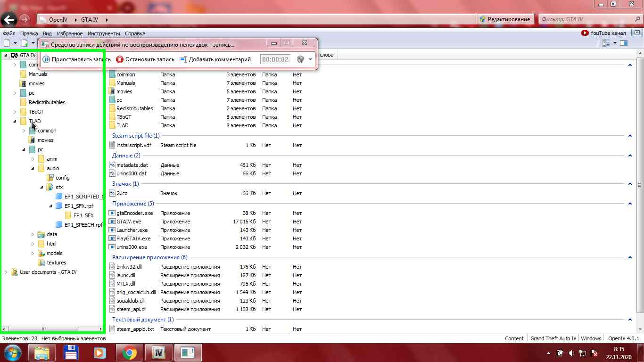This screenshot has height=362, width=644.
Task: Toggle the preview pane icon
Action: click(x=624, y=43)
